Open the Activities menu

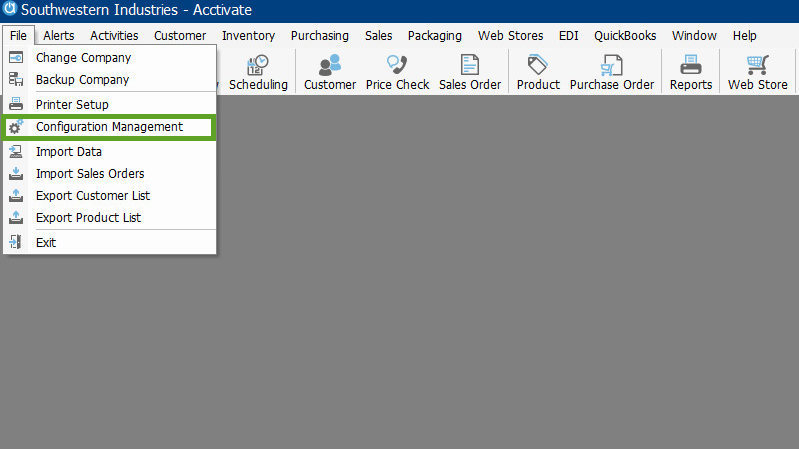click(114, 36)
